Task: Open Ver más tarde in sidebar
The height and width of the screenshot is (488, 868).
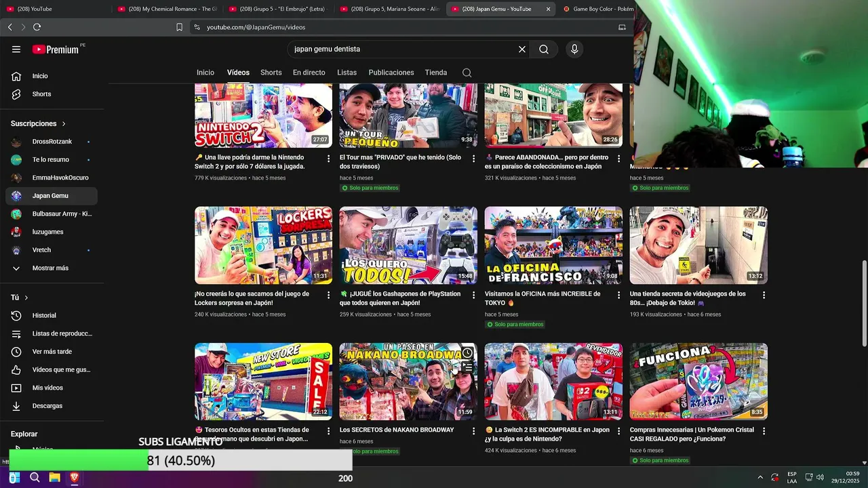Action: [x=51, y=352]
